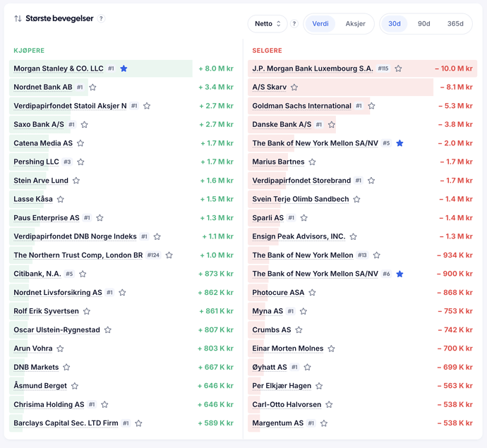Open Carl-Otto Halvorsen link
Image resolution: width=487 pixels, height=448 pixels.
(x=287, y=404)
